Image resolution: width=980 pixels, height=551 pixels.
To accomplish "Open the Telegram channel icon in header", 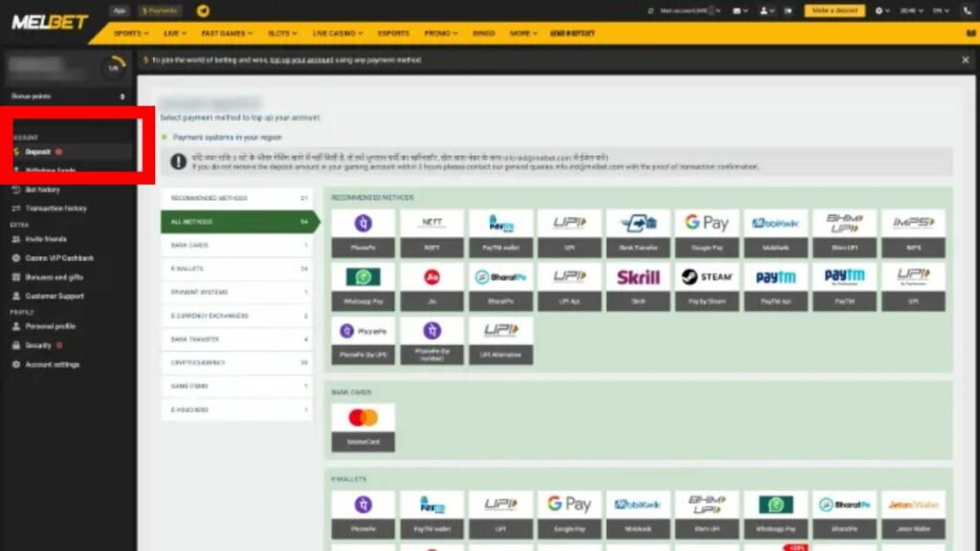I will click(x=203, y=11).
